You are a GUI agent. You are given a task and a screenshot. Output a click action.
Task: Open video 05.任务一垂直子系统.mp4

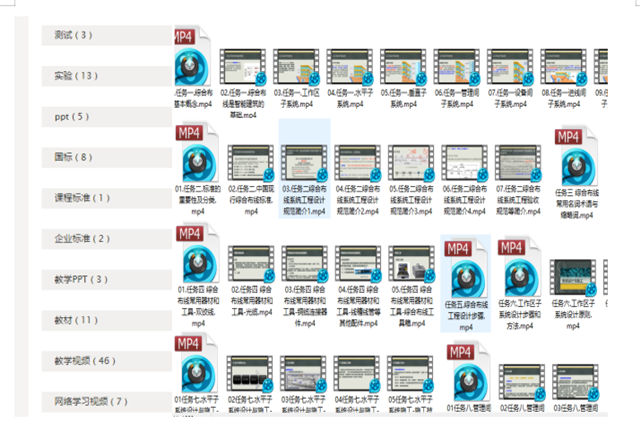click(x=411, y=67)
